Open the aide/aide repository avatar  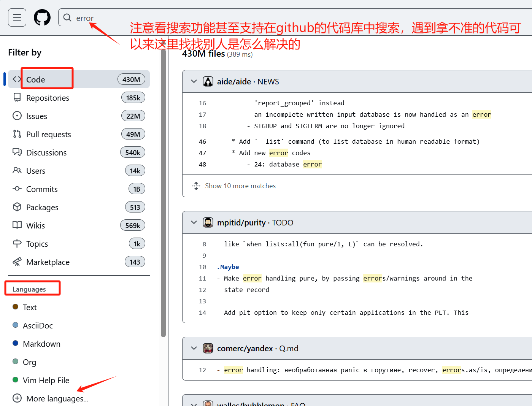208,82
